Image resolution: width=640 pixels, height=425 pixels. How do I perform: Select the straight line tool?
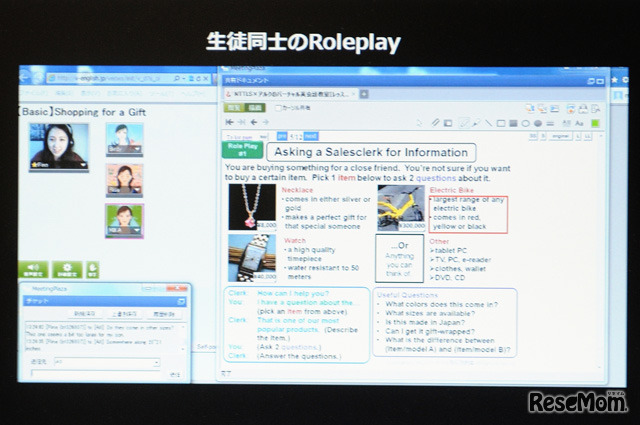488,123
